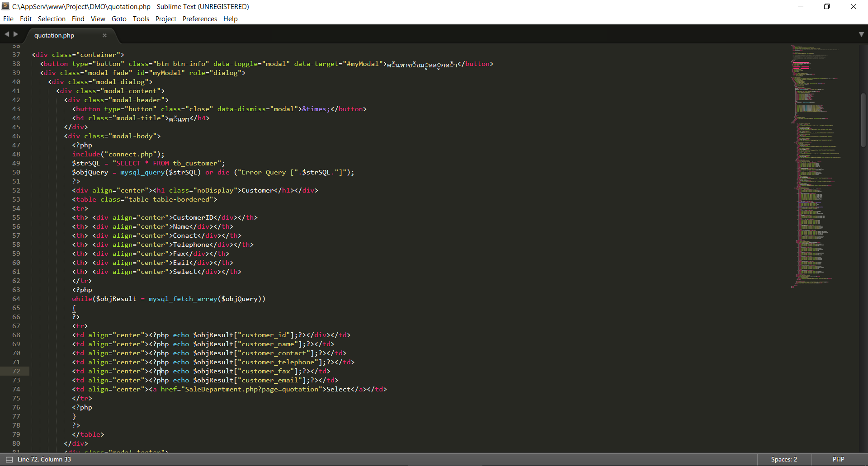Close the quotation.php tab
868x466 pixels.
pyautogui.click(x=104, y=35)
